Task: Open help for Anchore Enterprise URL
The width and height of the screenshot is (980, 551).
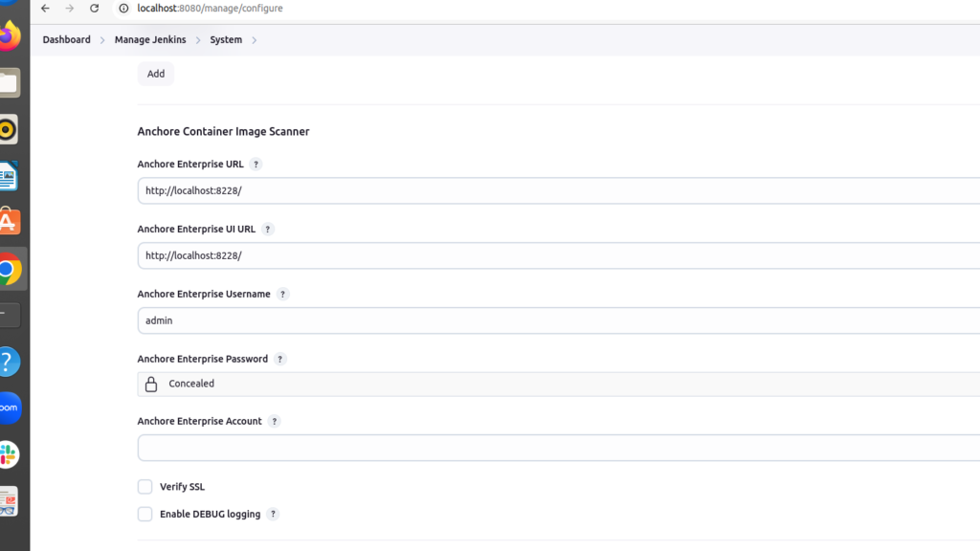Action: (x=256, y=165)
